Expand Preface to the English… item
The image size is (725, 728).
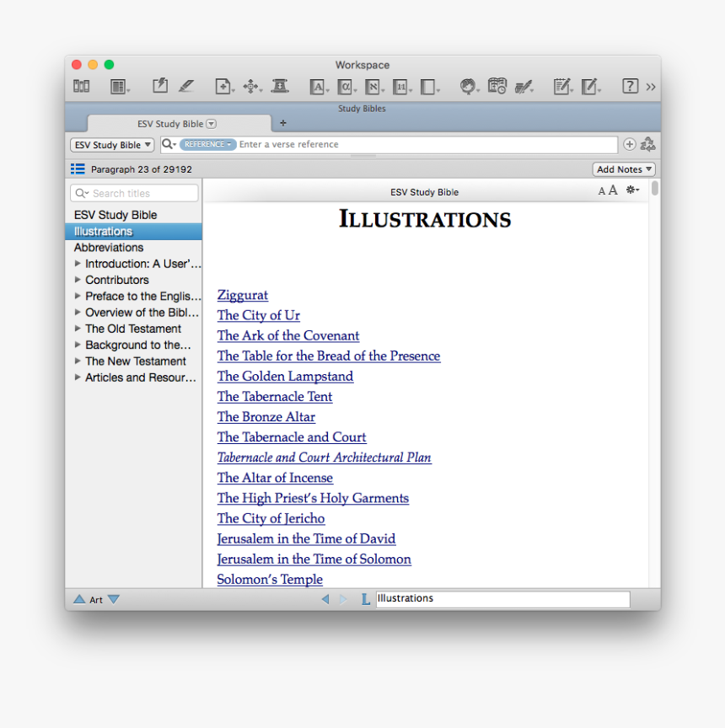coord(78,296)
